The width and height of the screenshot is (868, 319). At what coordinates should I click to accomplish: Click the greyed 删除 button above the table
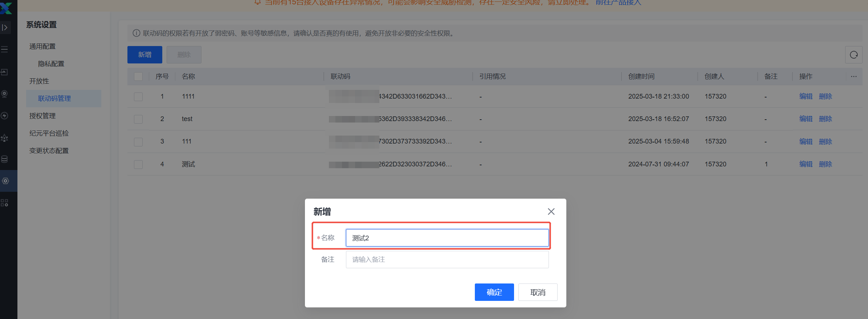184,55
